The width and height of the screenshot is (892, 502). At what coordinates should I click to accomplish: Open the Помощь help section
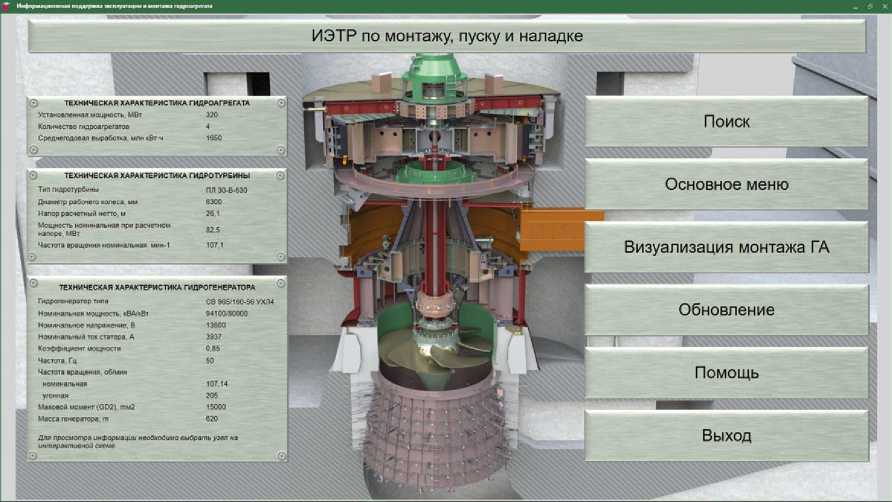[726, 373]
